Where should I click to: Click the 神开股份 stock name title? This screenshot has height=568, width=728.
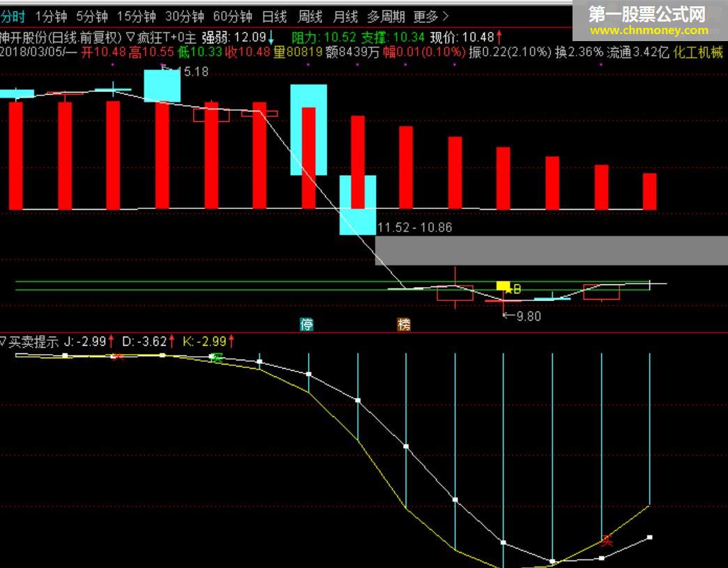click(24, 37)
